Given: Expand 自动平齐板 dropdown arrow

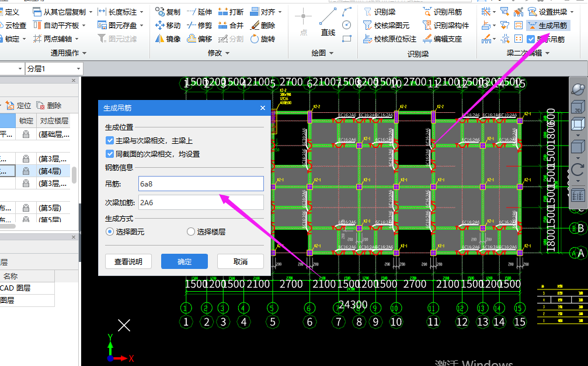Looking at the screenshot, I should click(83, 26).
